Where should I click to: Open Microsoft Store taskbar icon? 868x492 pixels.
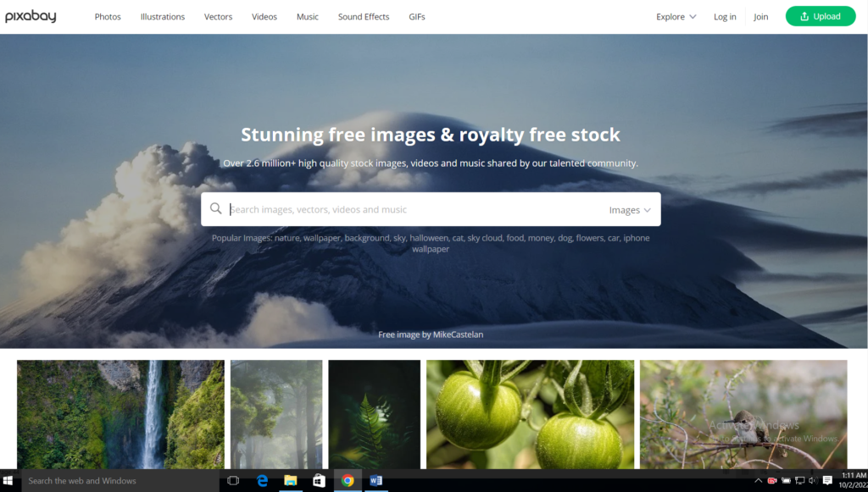click(x=319, y=480)
